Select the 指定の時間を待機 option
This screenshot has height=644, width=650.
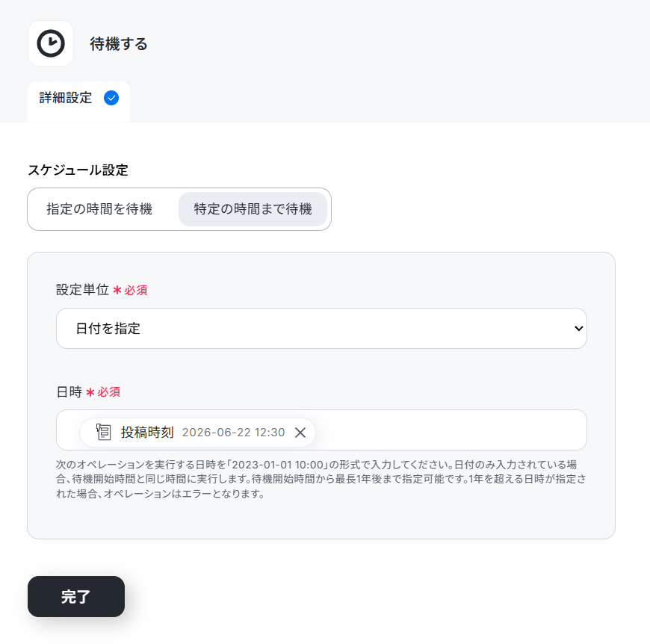(x=99, y=209)
